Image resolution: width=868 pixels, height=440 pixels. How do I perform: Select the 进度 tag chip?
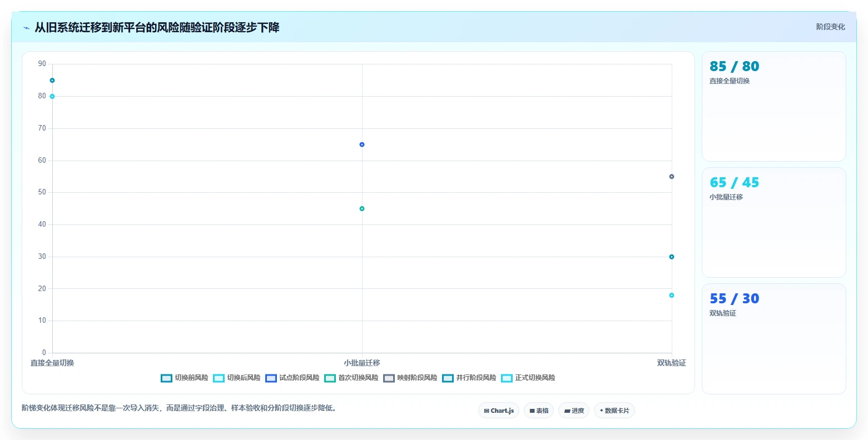pos(574,411)
